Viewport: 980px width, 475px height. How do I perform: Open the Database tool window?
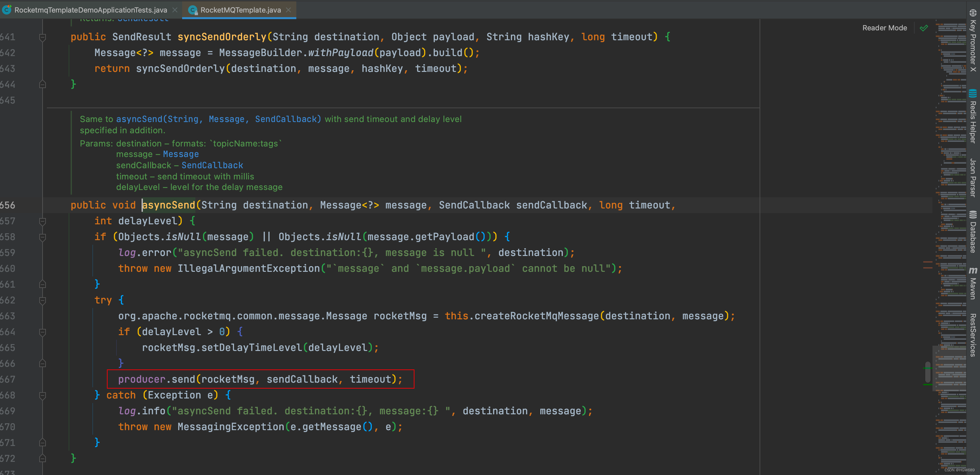click(973, 231)
